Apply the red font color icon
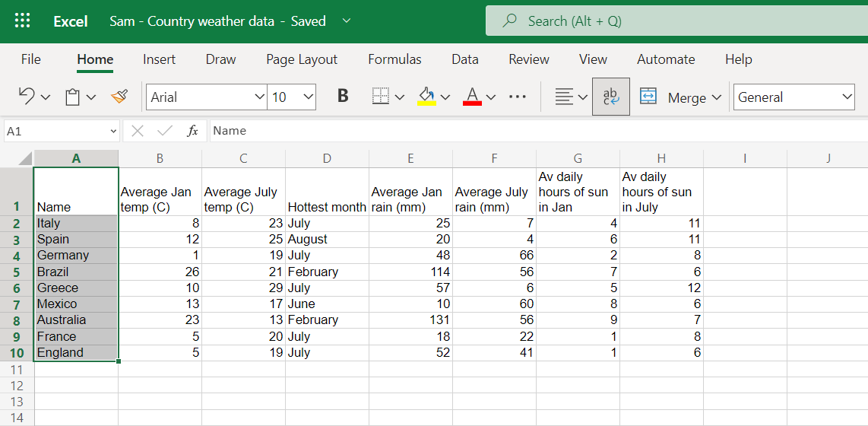Viewport: 868px width, 426px height. pos(472,97)
